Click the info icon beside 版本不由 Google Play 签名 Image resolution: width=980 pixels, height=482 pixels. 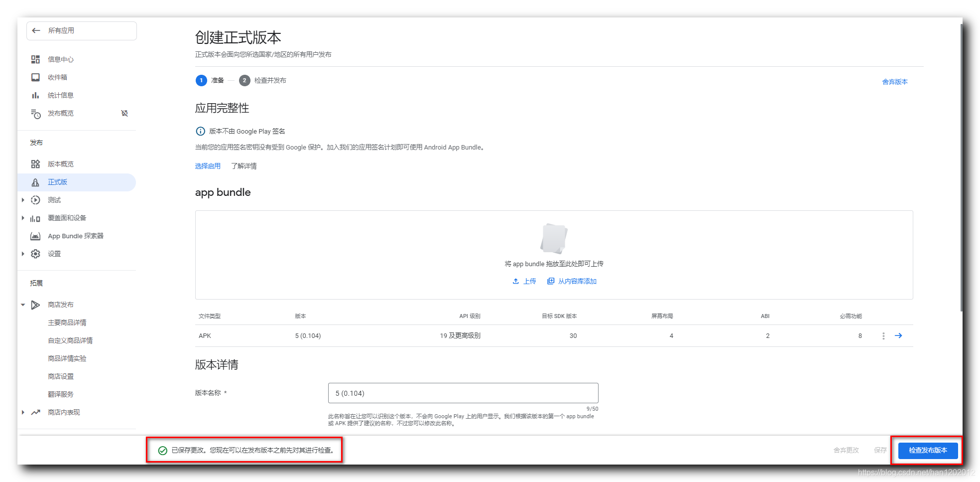[x=200, y=131]
